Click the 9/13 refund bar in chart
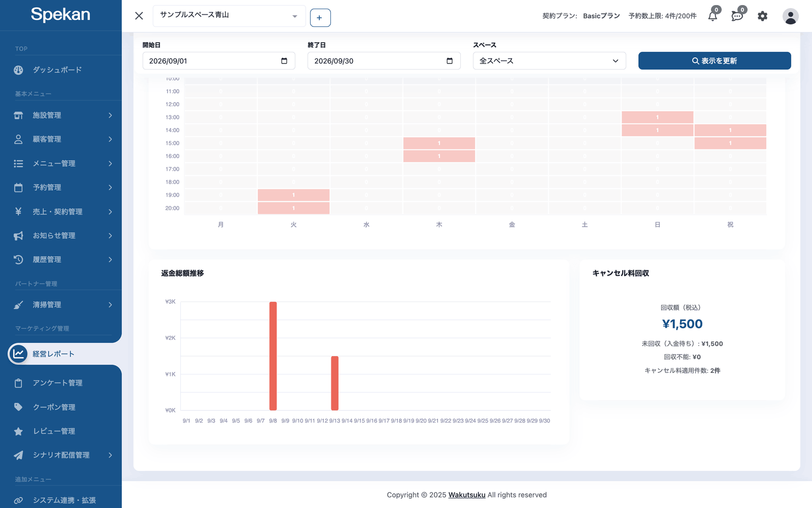Viewport: 812px width, 508px height. click(x=335, y=383)
